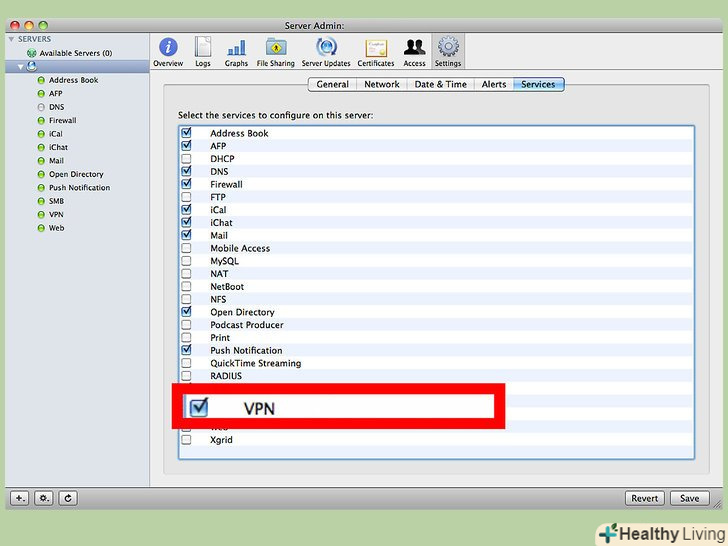Select iCal service in sidebar

coord(56,134)
